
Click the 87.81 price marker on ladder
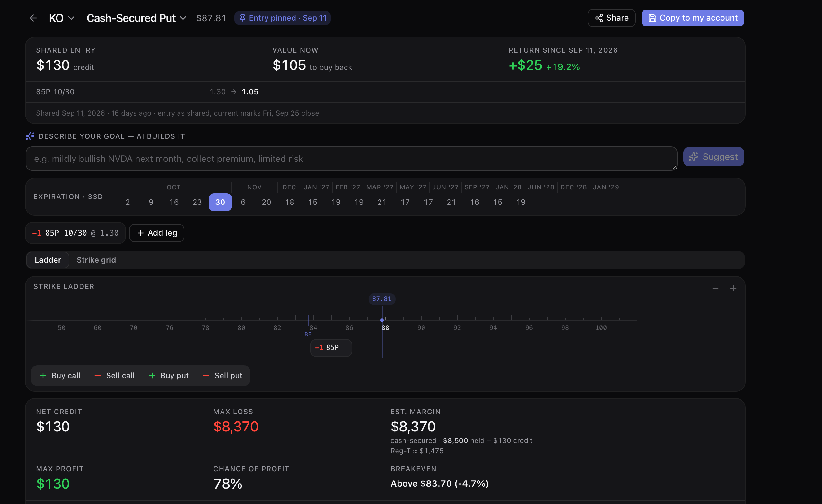click(x=382, y=299)
